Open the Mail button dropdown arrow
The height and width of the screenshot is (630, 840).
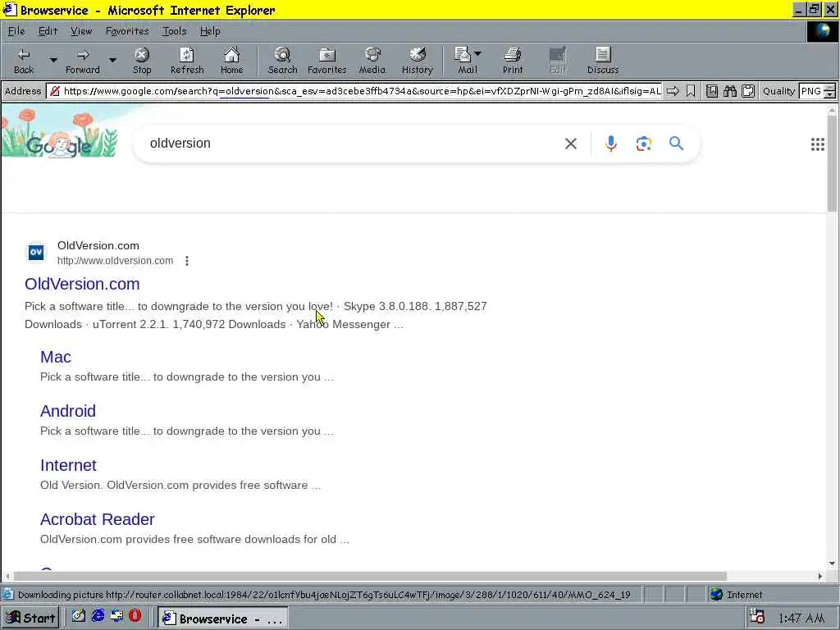coord(478,53)
